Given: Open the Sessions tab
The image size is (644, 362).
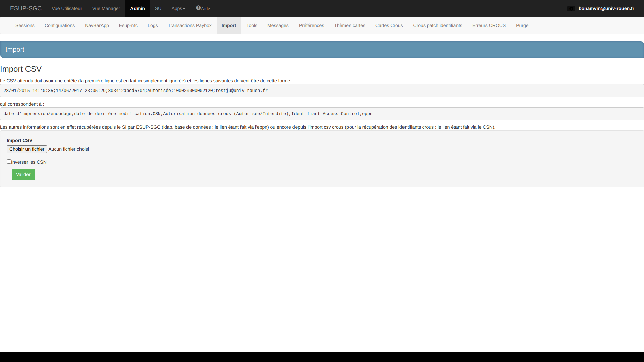Looking at the screenshot, I should (25, 25).
